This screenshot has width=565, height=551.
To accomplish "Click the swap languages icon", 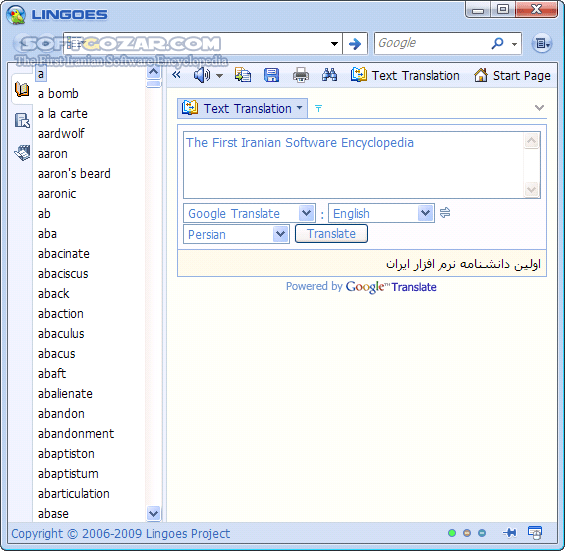I will coord(445,213).
